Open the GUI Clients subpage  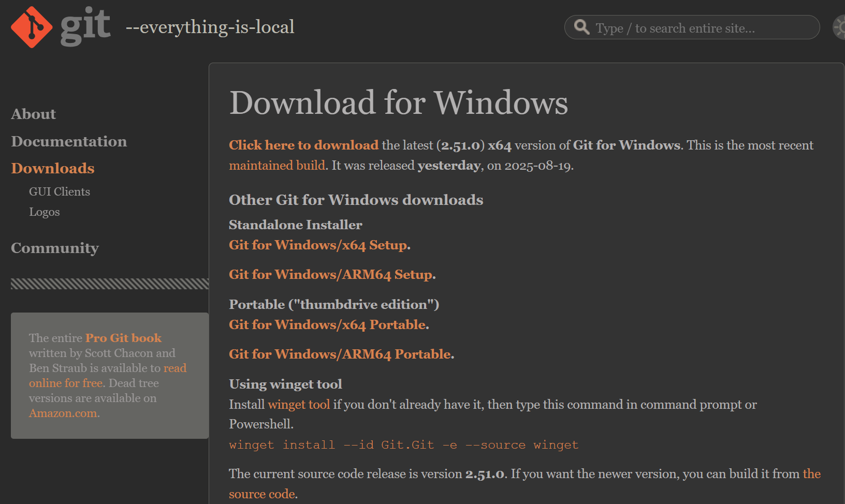[x=60, y=191]
